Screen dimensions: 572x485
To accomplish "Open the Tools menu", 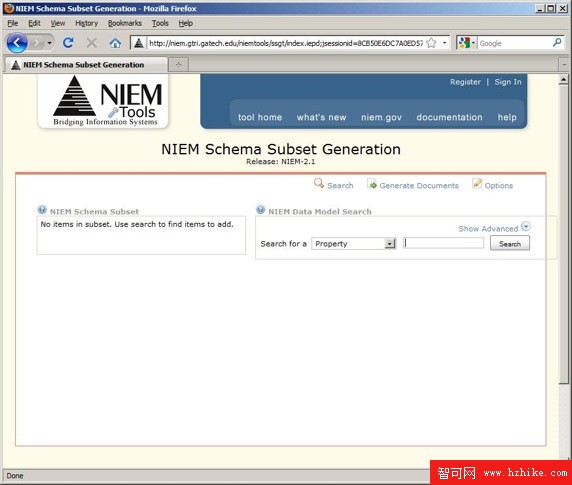I will (160, 23).
